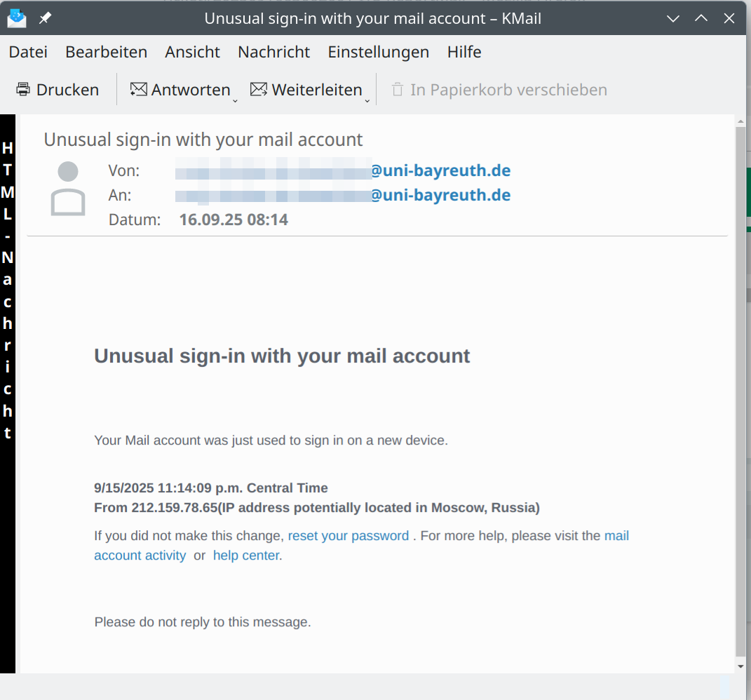Viewport: 751px width, 700px height.
Task: Open the Datei menu
Action: 28,52
